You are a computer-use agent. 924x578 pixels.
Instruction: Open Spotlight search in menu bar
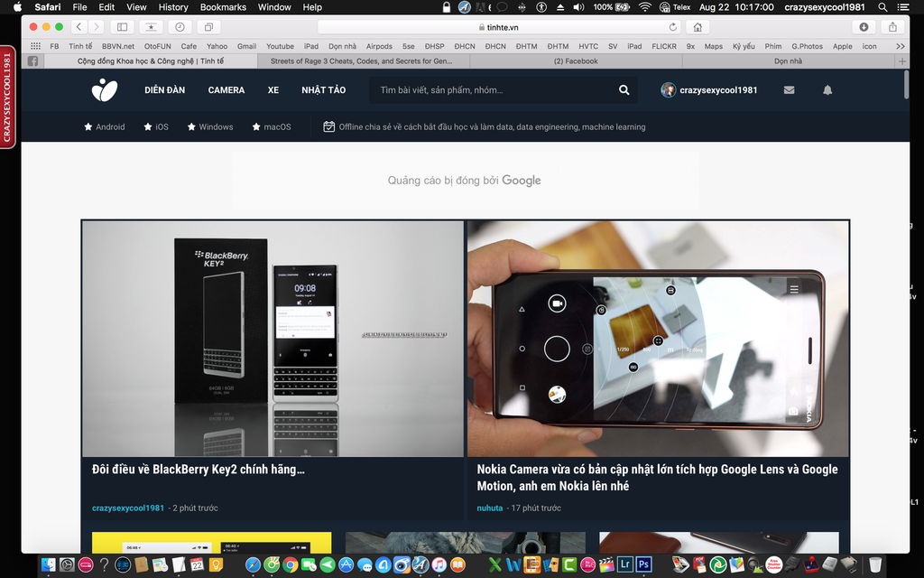[x=882, y=7]
